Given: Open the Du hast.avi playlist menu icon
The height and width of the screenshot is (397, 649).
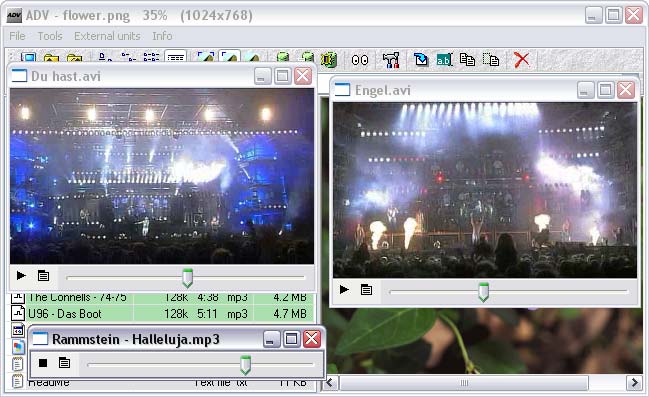Looking at the screenshot, I should point(43,276).
